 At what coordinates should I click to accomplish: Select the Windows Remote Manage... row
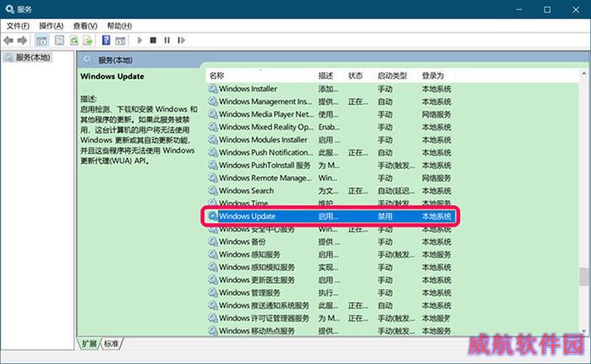click(330, 177)
